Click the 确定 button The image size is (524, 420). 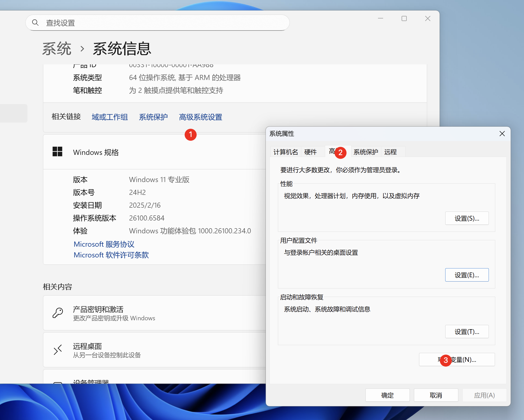[x=387, y=395]
